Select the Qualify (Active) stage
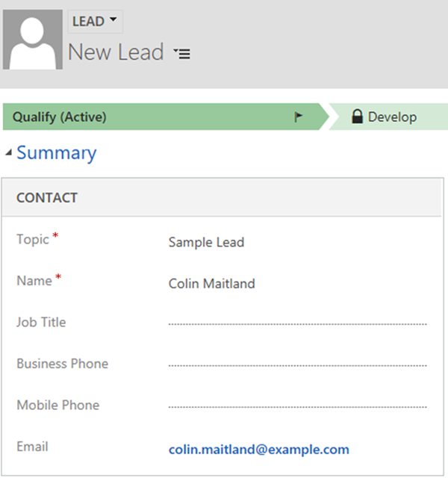This screenshot has width=448, height=478. pos(149,117)
